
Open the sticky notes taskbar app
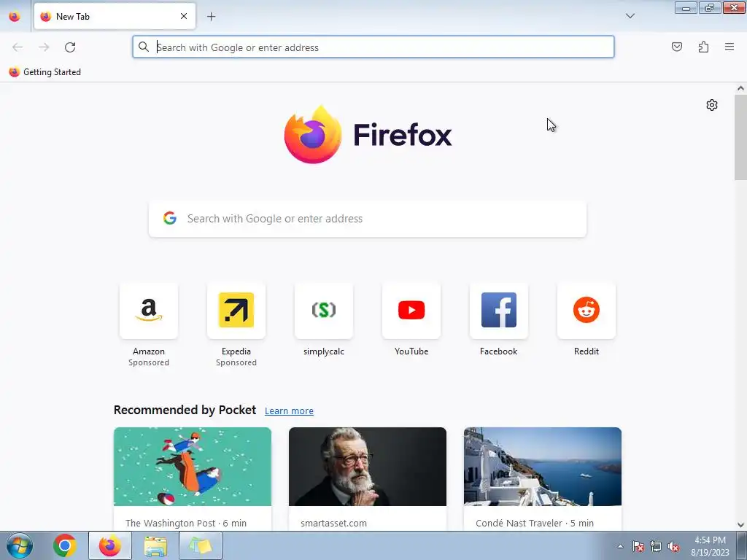[201, 545]
